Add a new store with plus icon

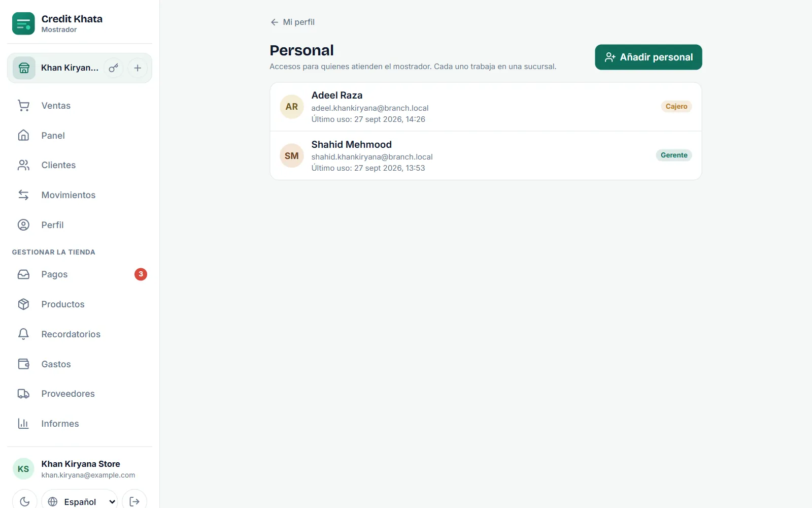tap(138, 68)
